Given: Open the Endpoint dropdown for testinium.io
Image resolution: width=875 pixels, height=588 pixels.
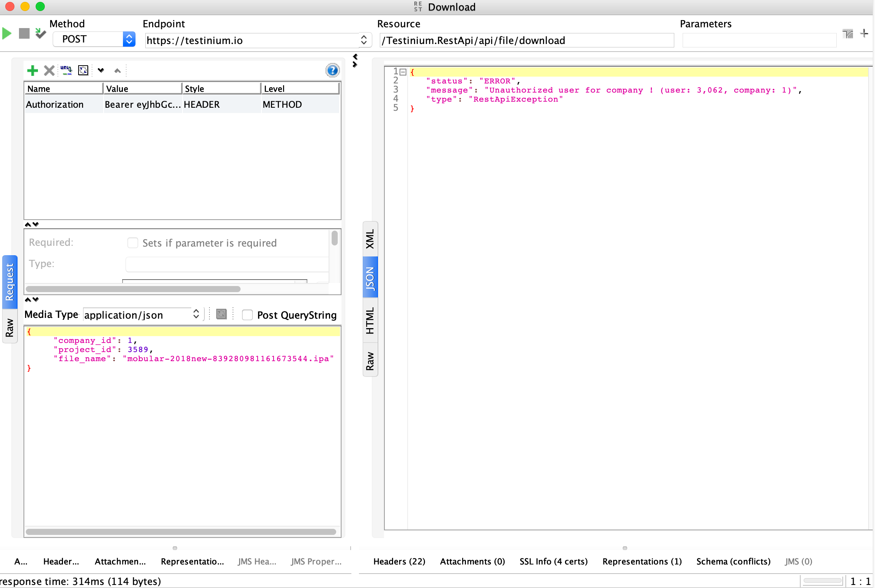Looking at the screenshot, I should [x=364, y=40].
